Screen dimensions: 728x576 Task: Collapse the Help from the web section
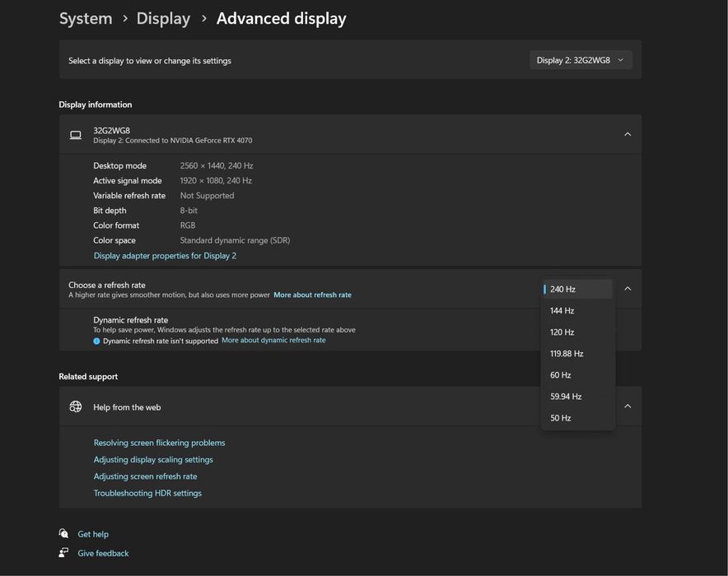(628, 406)
